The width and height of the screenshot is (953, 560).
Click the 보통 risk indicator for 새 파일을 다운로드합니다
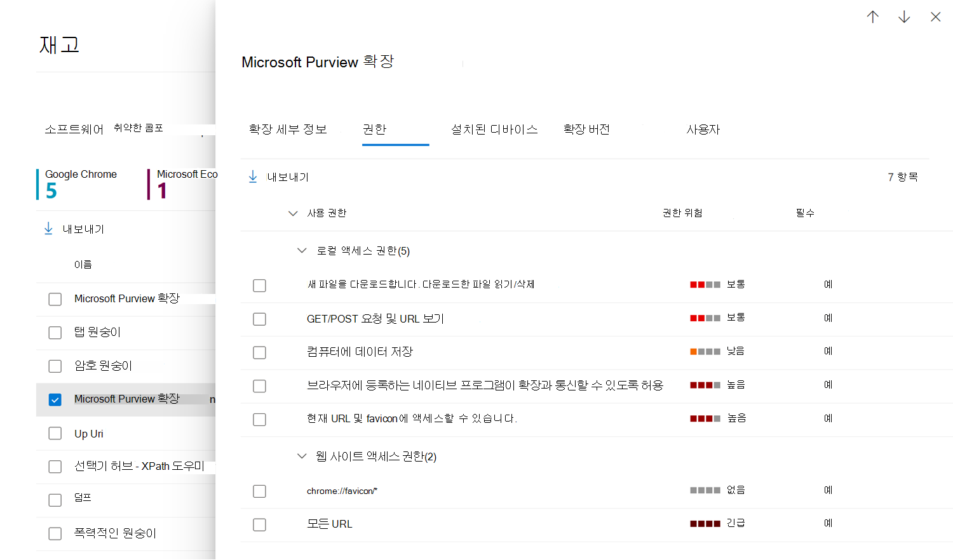[x=718, y=284]
